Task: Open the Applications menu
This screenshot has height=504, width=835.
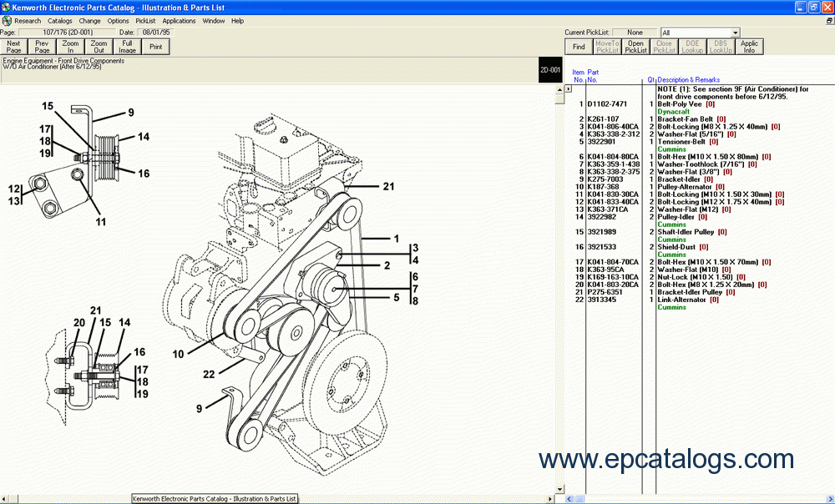Action: click(179, 20)
